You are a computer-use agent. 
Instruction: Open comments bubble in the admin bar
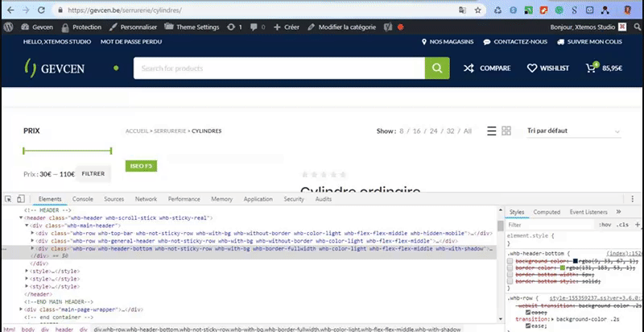click(258, 27)
